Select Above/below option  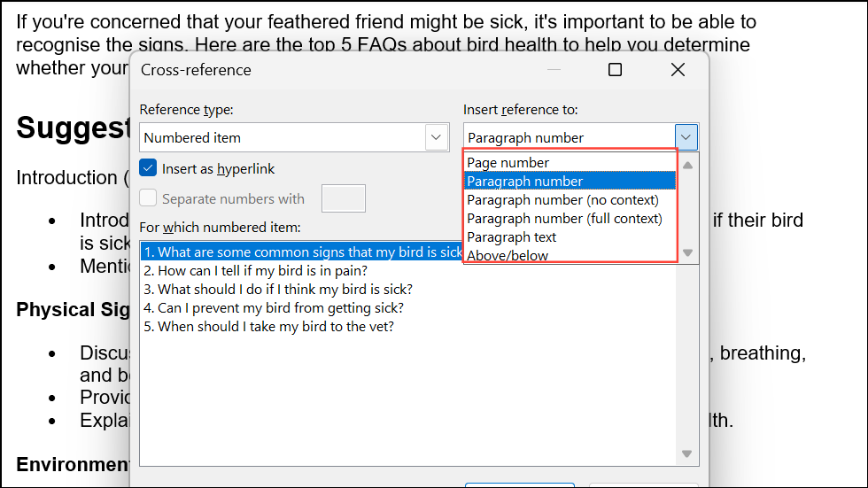tap(508, 255)
